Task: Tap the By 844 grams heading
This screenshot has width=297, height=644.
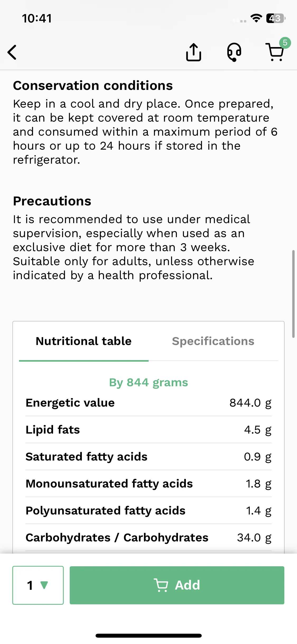Action: [x=149, y=383]
